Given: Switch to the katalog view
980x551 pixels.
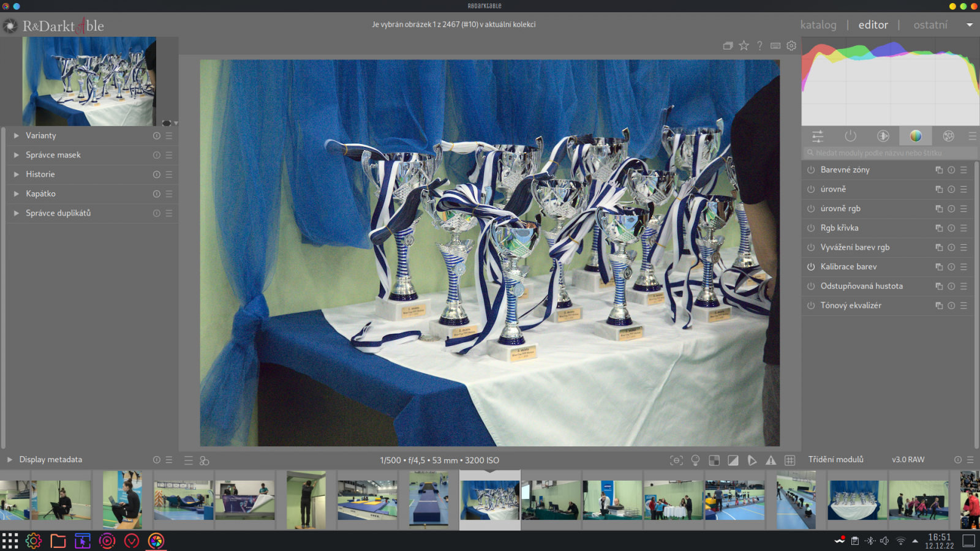Looking at the screenshot, I should pos(818,25).
